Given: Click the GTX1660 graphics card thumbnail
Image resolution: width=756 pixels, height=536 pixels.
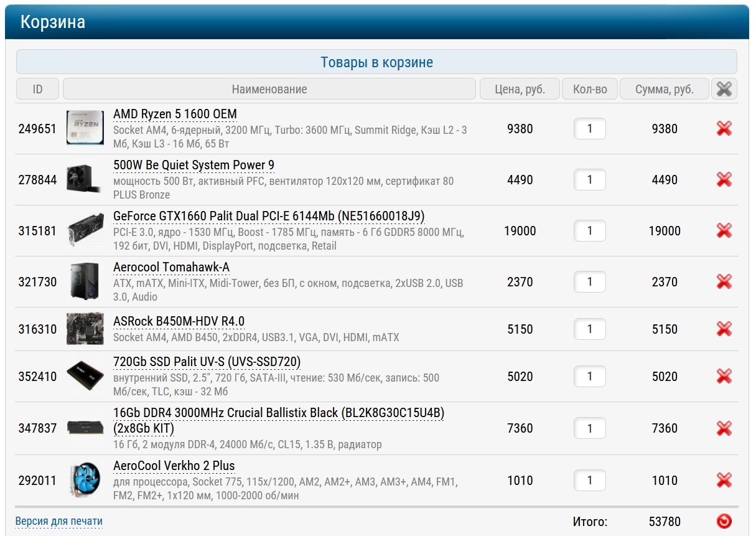Looking at the screenshot, I should (x=85, y=231).
